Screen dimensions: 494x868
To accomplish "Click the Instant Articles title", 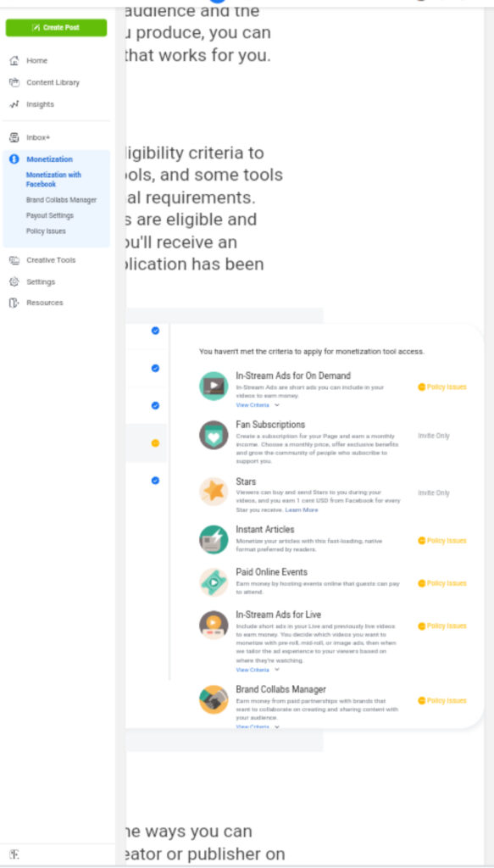I will 265,529.
